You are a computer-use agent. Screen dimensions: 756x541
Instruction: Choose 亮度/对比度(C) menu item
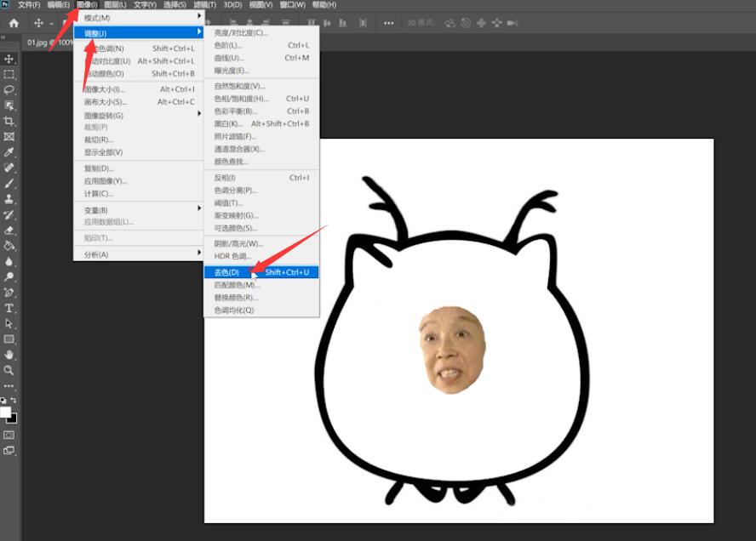(x=261, y=33)
